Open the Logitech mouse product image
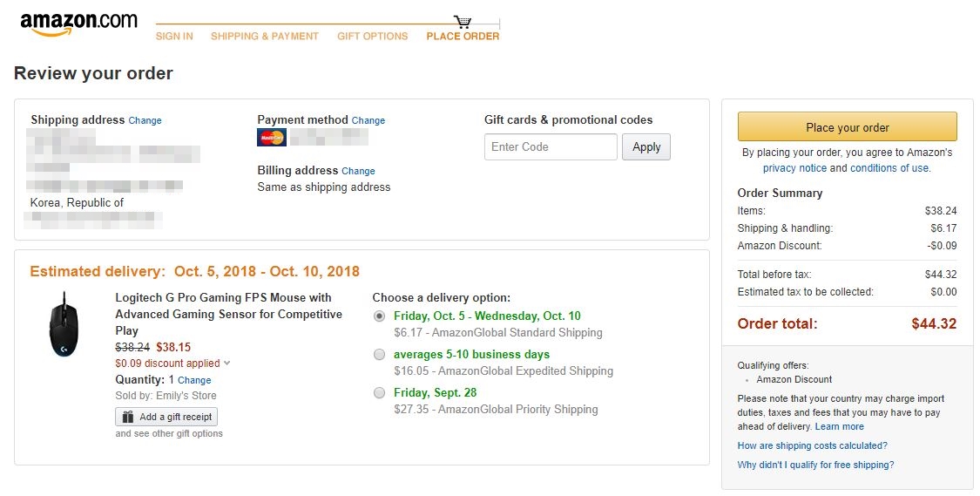The width and height of the screenshot is (980, 496). point(64,324)
